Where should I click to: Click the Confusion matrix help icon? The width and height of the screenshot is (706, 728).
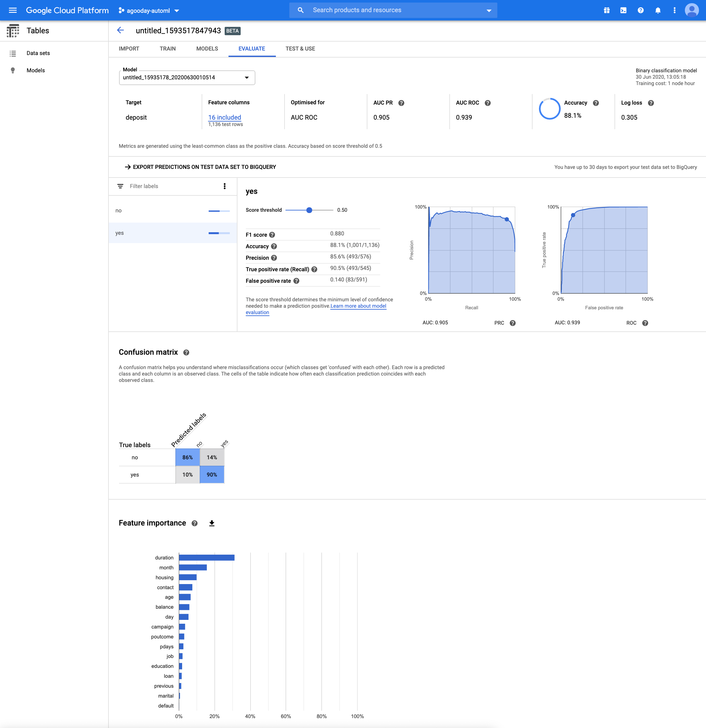coord(187,352)
